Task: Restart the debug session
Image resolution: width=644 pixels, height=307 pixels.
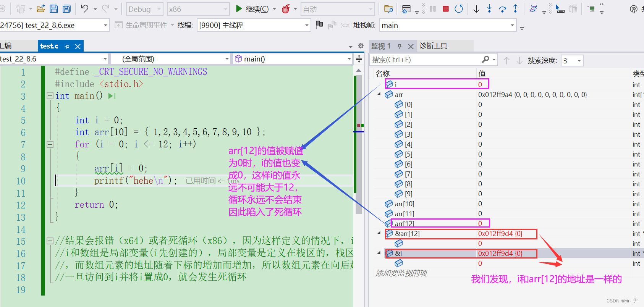Action: (x=459, y=9)
